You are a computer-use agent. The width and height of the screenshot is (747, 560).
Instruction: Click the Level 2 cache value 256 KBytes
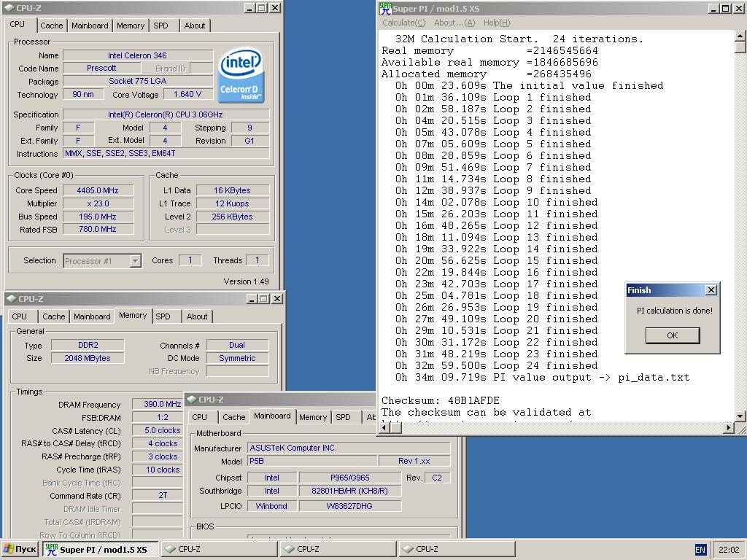point(233,217)
